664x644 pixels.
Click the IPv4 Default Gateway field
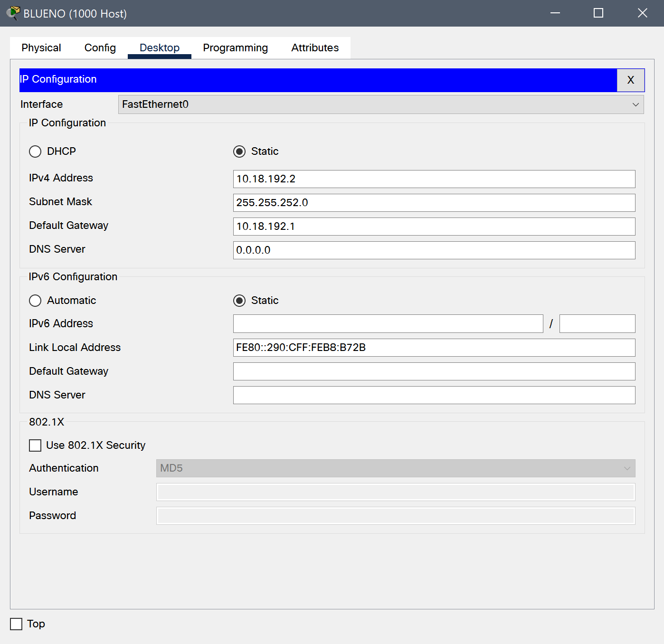tap(434, 227)
